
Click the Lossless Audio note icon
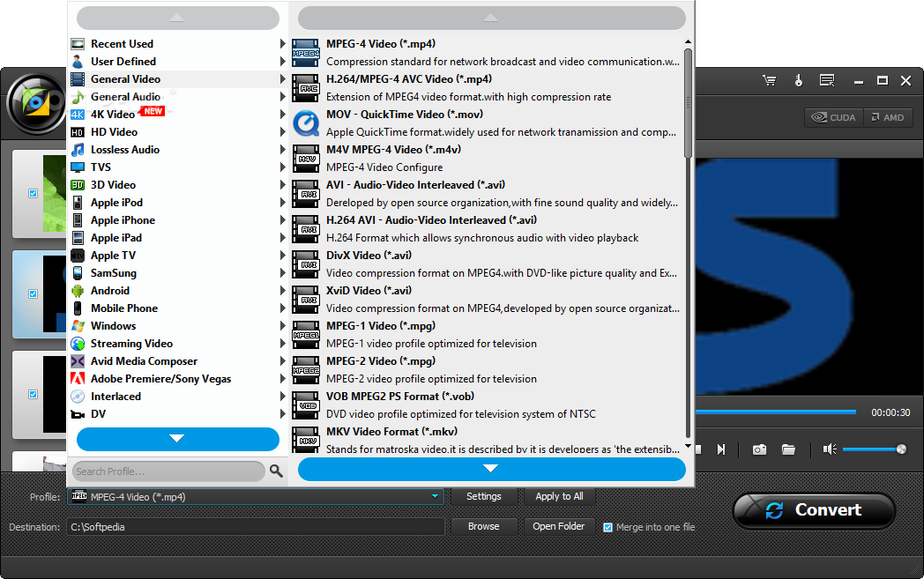(x=78, y=150)
